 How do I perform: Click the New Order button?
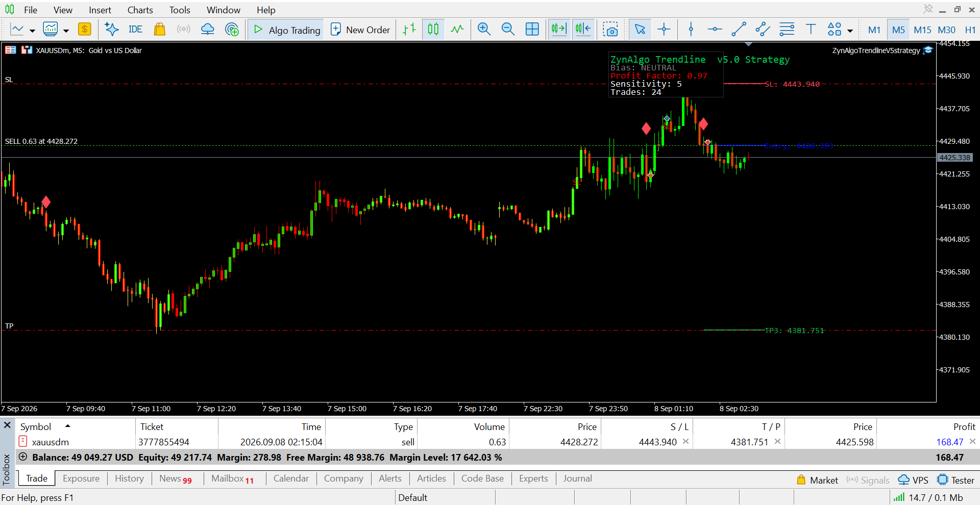pyautogui.click(x=360, y=30)
